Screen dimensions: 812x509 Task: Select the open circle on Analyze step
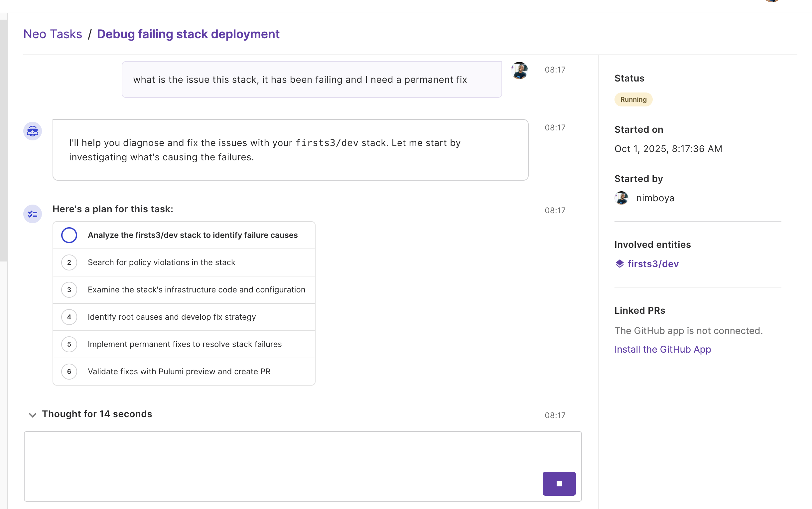69,235
